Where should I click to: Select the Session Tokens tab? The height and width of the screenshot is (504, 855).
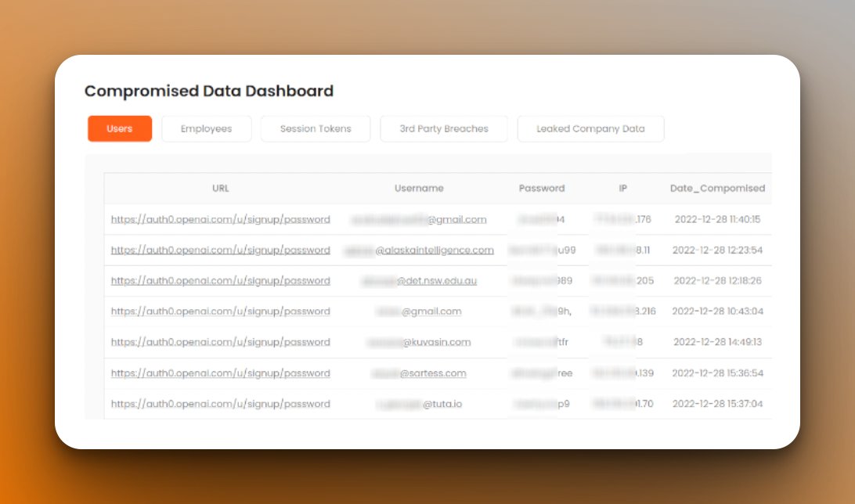point(315,128)
